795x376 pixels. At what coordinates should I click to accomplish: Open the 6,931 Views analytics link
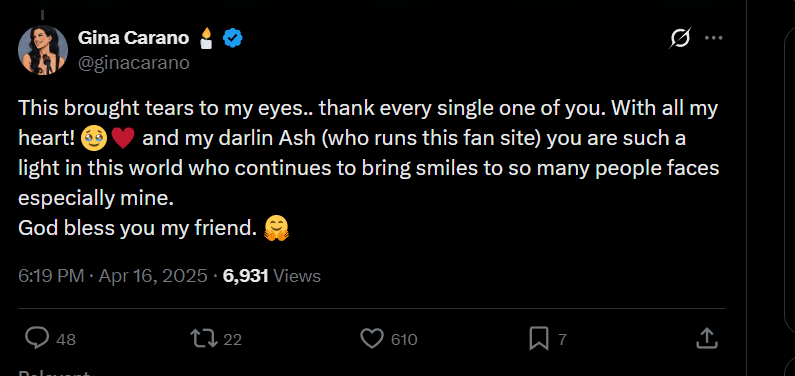point(272,276)
